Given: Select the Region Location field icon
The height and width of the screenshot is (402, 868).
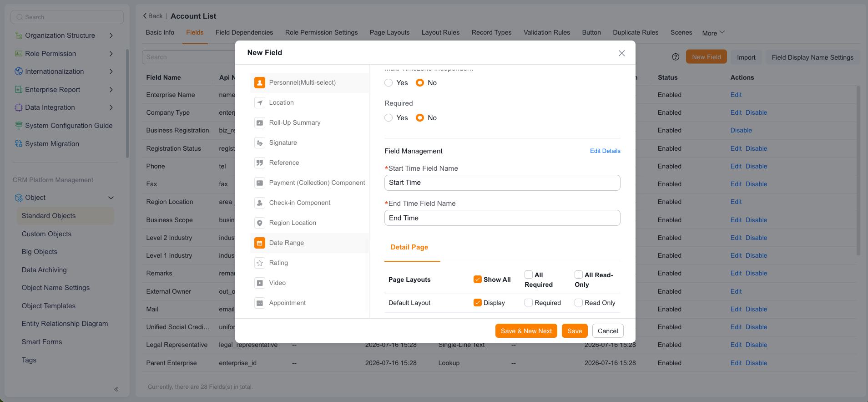Looking at the screenshot, I should click(x=260, y=223).
